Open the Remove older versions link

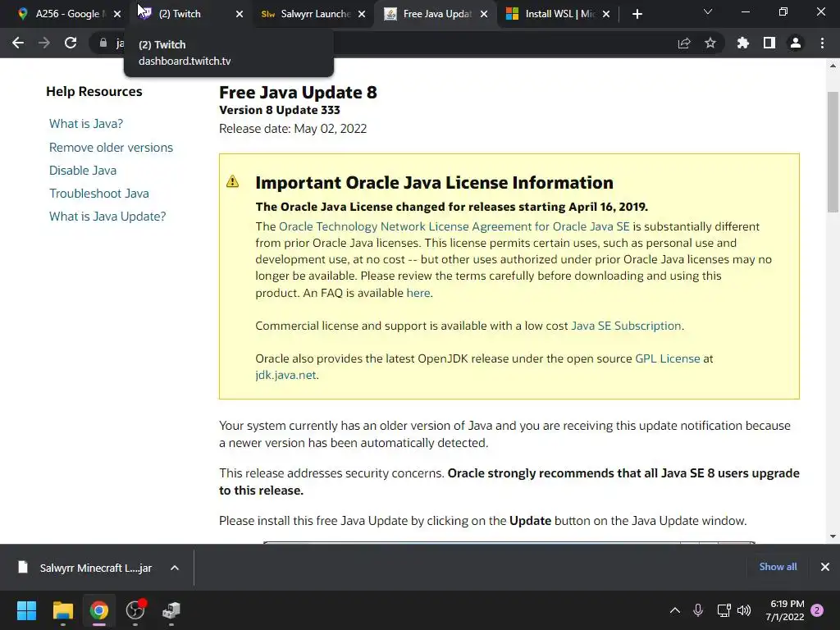(111, 148)
